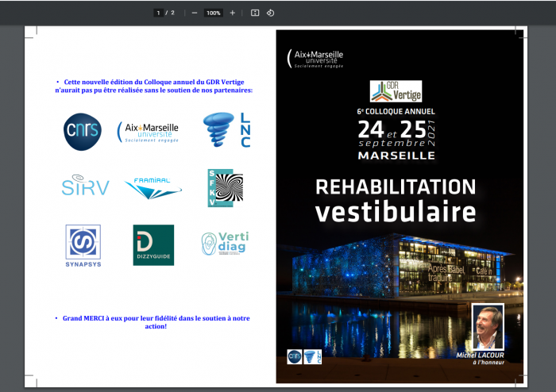The width and height of the screenshot is (556, 392).
Task: Click the Aix-Marseille université partner logo on the white page
Action: [x=148, y=132]
